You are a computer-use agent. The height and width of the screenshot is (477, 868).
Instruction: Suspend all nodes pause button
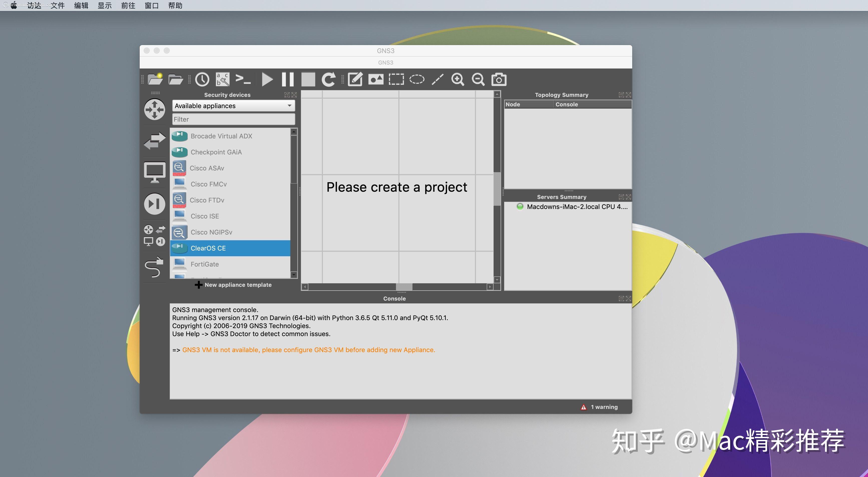tap(287, 80)
